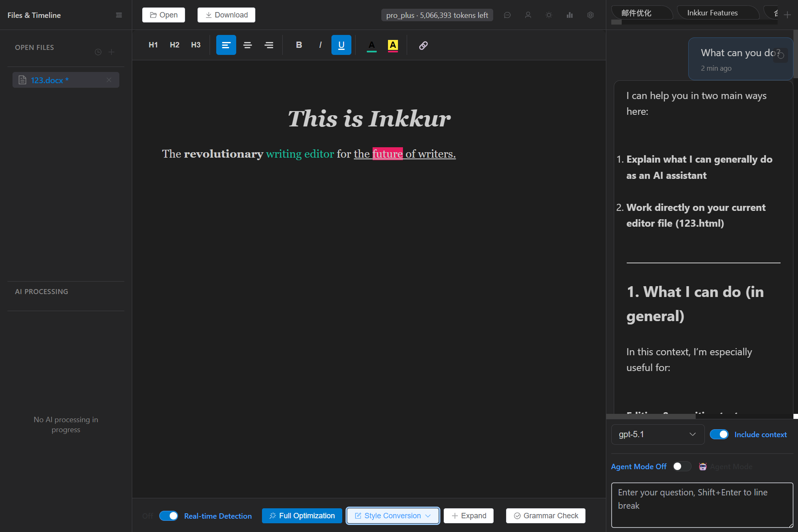This screenshot has width=798, height=532.
Task: Insert a hyperlink using link icon
Action: (x=423, y=45)
